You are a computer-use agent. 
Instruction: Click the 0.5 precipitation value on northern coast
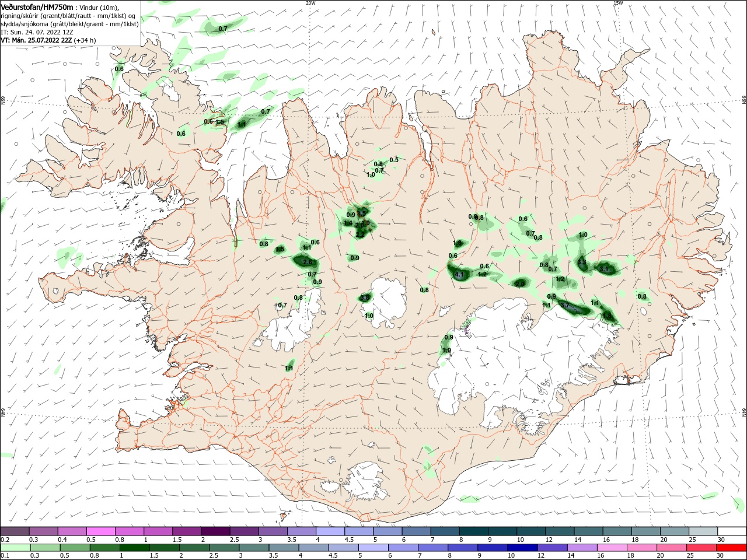tap(394, 160)
